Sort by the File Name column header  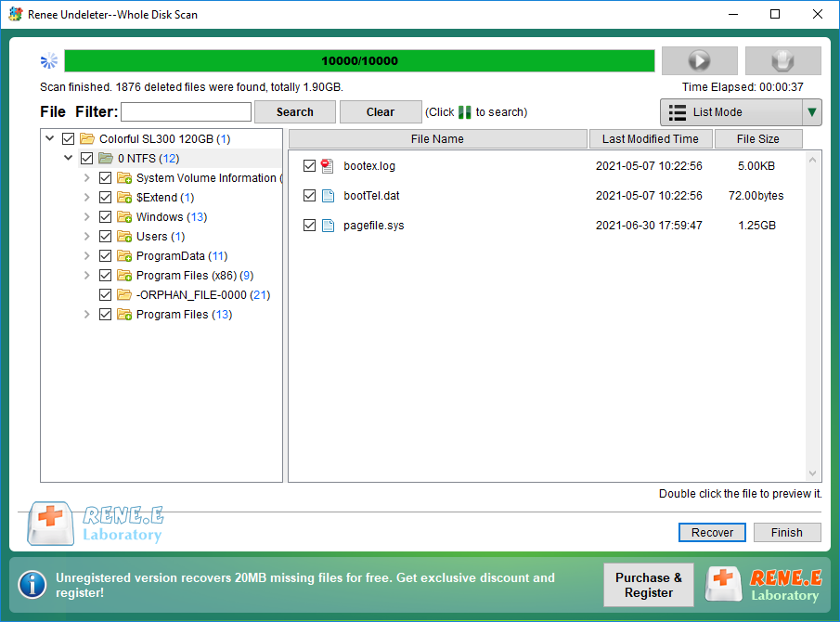coord(438,138)
